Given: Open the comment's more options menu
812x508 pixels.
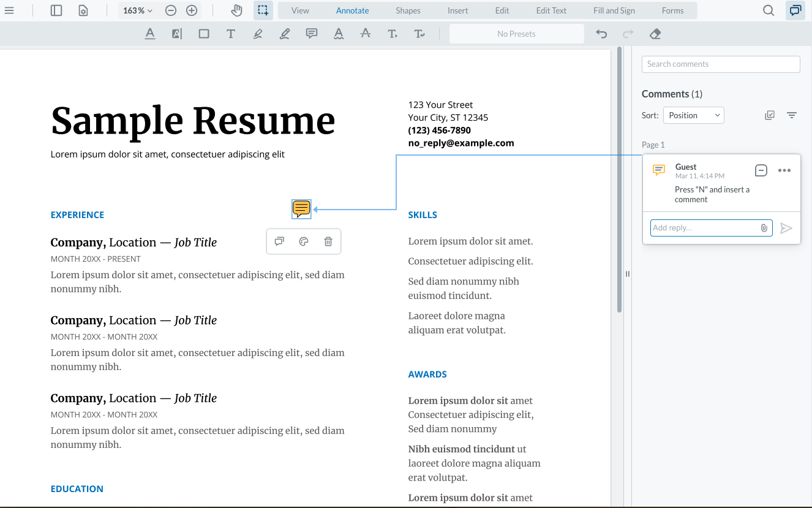Looking at the screenshot, I should click(x=784, y=170).
